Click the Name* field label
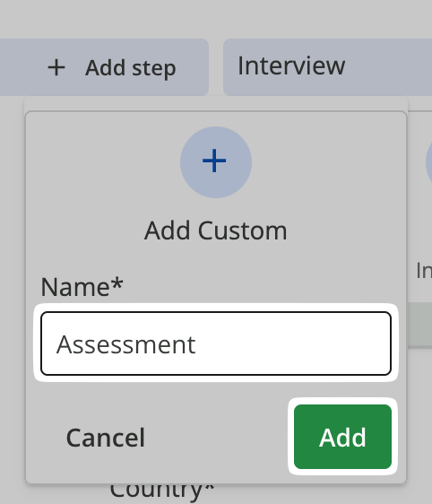Image resolution: width=432 pixels, height=504 pixels. [82, 286]
